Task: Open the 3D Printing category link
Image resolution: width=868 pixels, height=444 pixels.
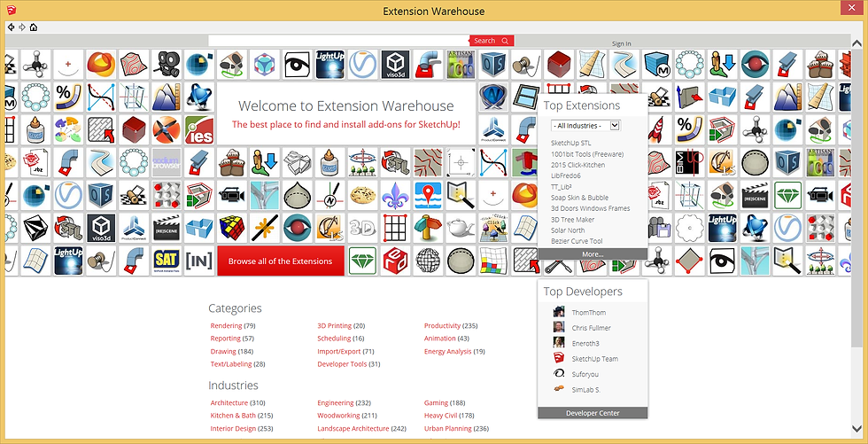Action: pos(335,325)
